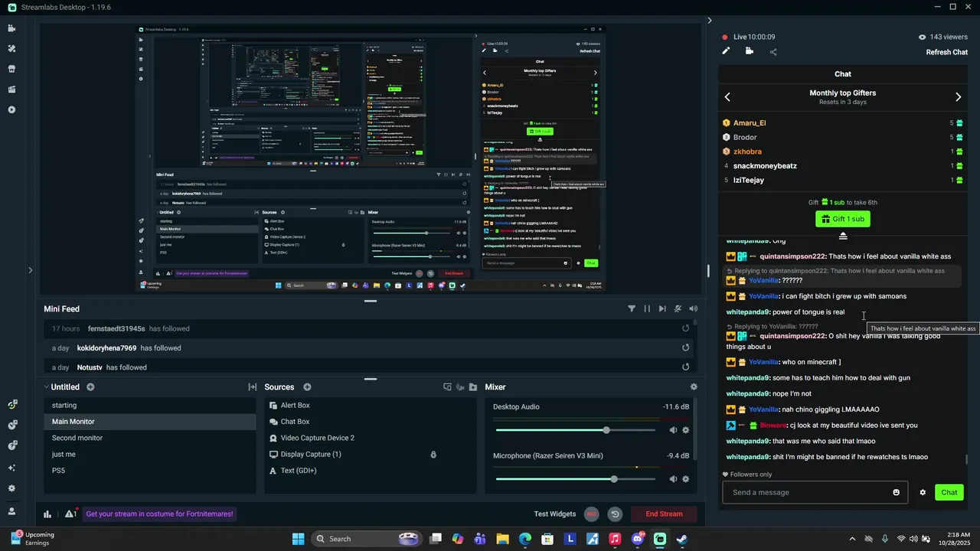Viewport: 980px width, 551px height.
Task: Pause the Mini Feed alert queue
Action: (647, 309)
